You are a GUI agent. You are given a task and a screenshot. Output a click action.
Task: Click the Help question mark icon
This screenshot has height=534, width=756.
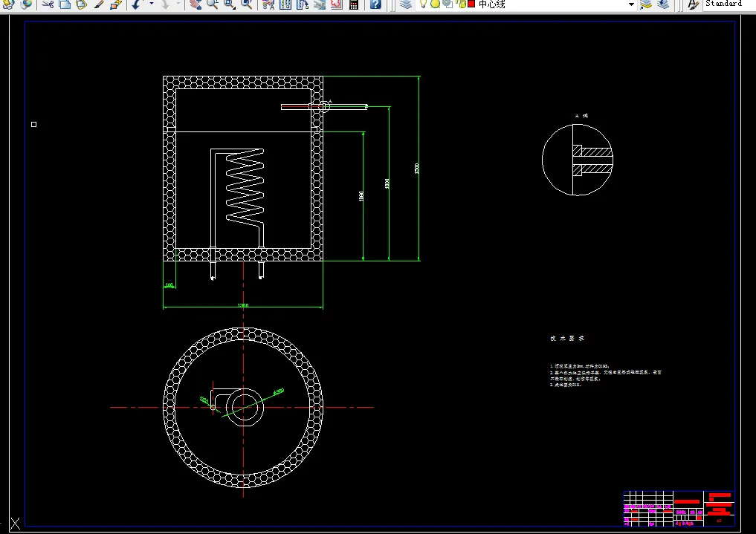click(x=375, y=4)
